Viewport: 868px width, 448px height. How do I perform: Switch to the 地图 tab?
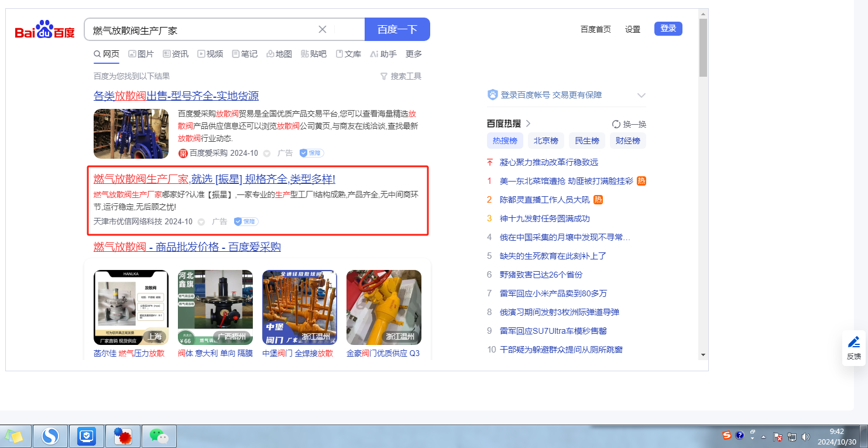click(279, 54)
